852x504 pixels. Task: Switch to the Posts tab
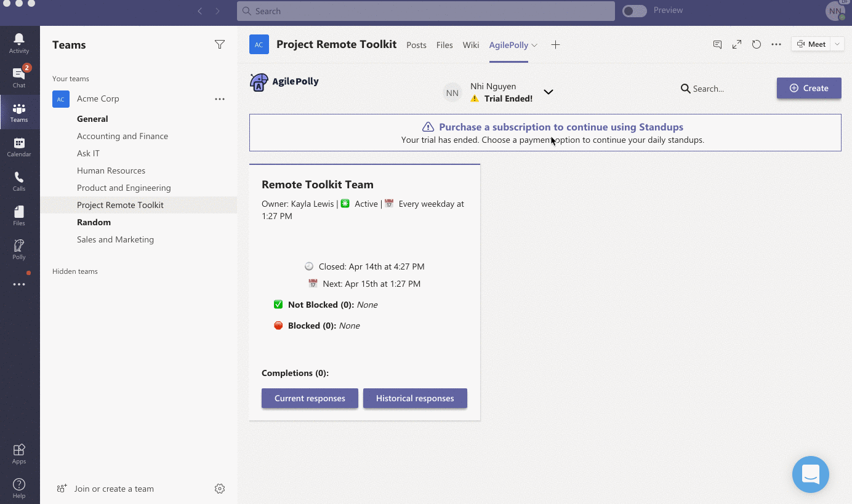[x=416, y=45]
